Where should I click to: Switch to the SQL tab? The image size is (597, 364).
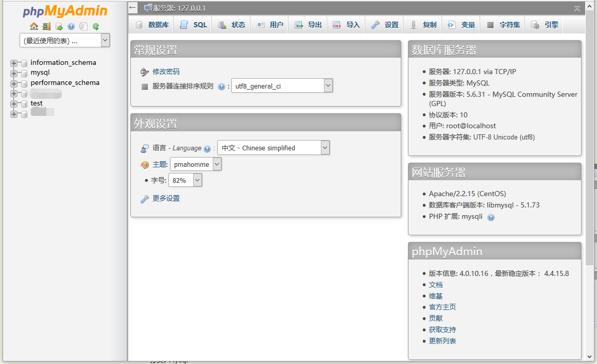[193, 25]
